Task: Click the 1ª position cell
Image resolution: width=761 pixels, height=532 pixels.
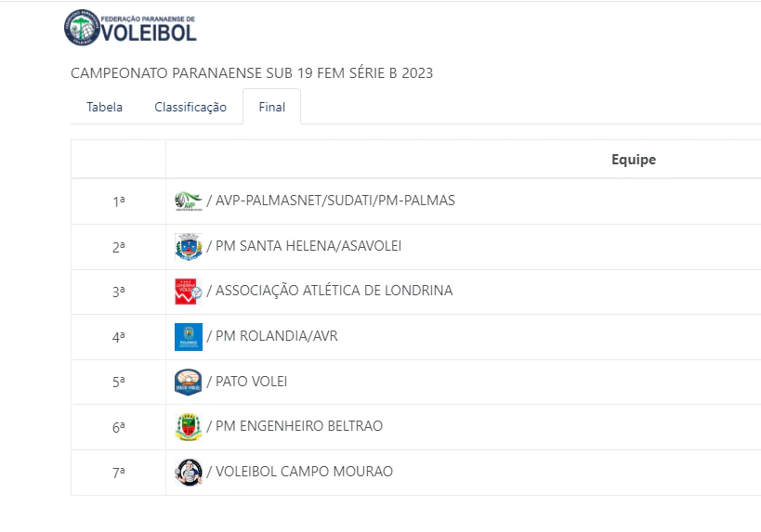Action: coord(118,201)
